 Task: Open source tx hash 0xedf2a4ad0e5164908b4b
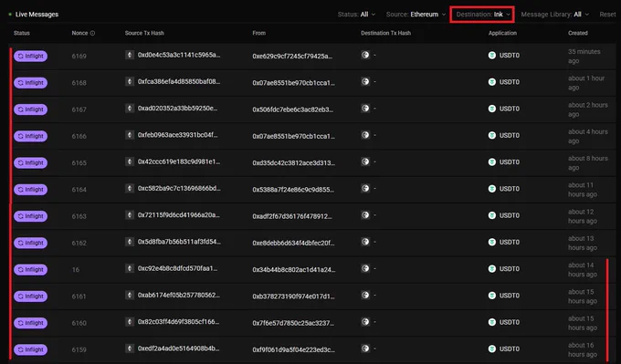pyautogui.click(x=178, y=348)
